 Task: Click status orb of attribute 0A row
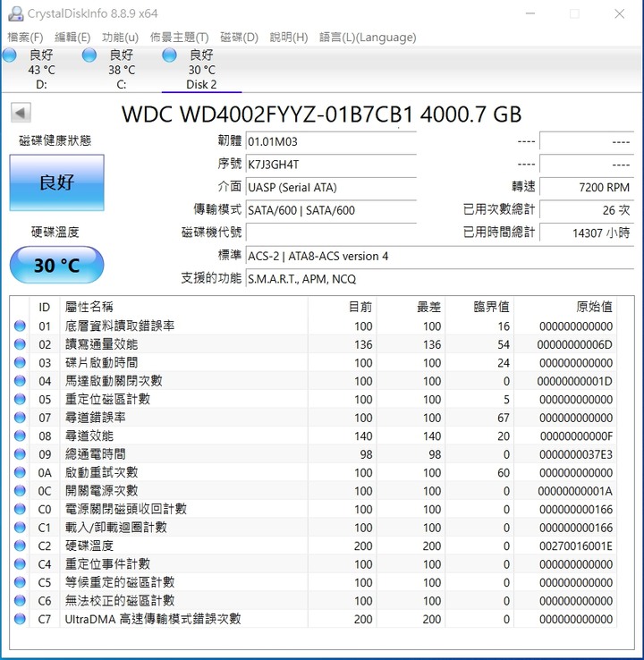(x=20, y=472)
